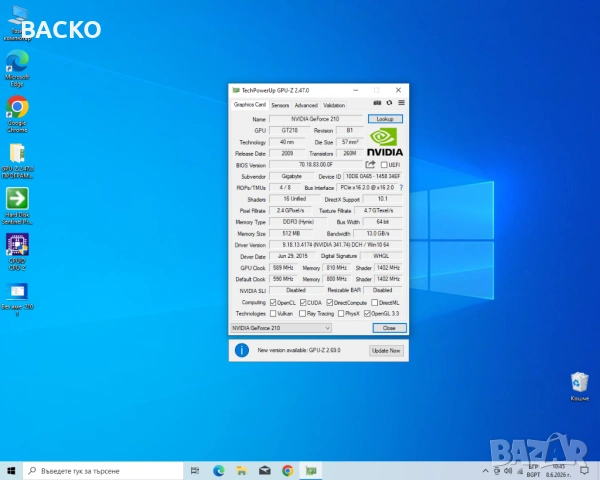Screen dimensions: 600x480
Task: Open Task View on the taskbar
Action: (195, 471)
